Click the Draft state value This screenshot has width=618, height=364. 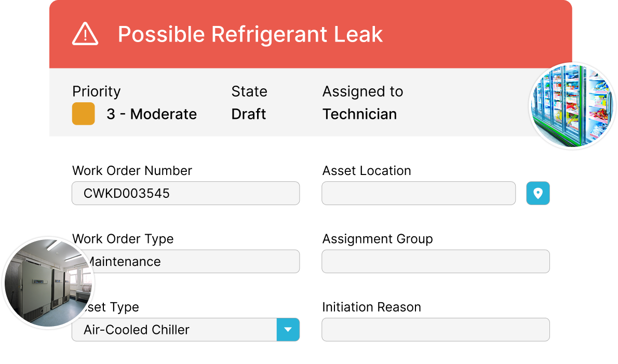(249, 114)
